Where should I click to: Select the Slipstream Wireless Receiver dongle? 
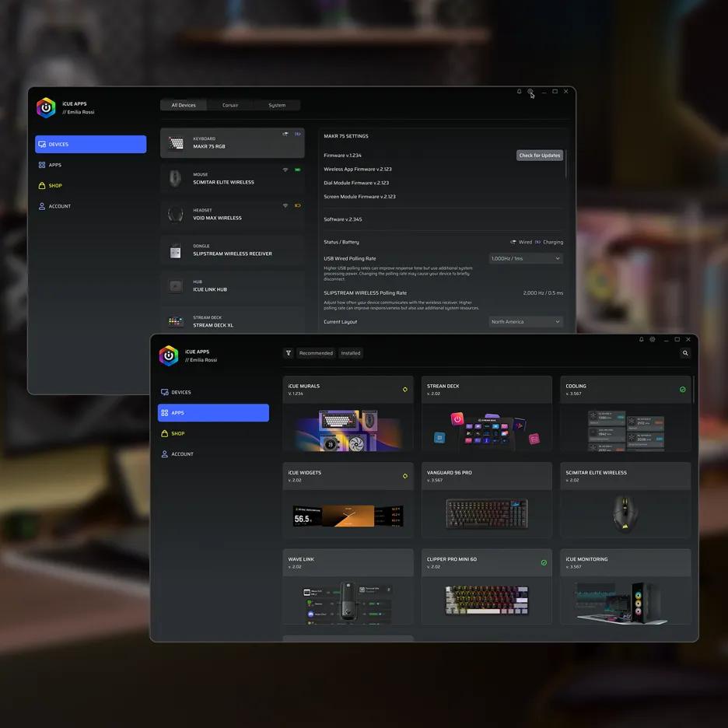pos(232,250)
